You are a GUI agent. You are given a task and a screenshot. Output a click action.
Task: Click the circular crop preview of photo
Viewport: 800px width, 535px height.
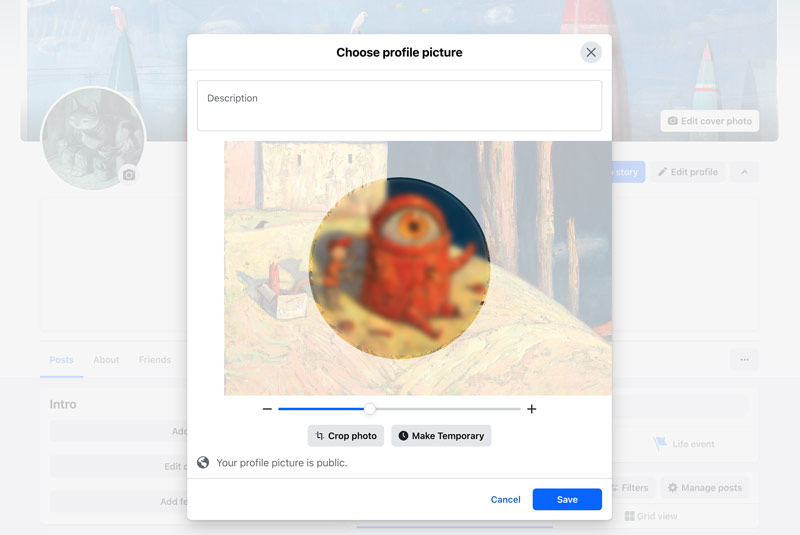tap(399, 268)
